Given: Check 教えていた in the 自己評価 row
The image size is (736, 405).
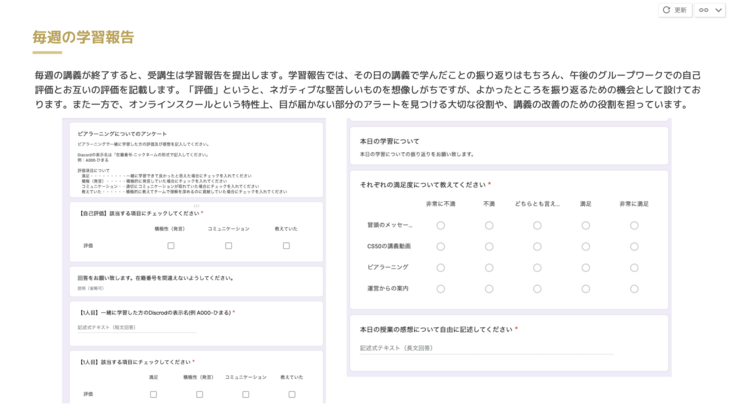Looking at the screenshot, I should (x=286, y=245).
